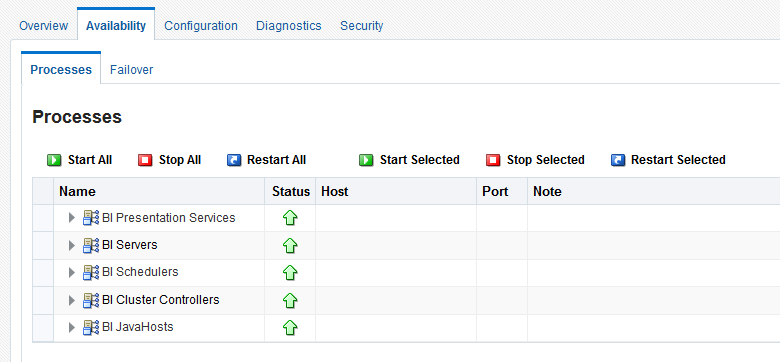Click the BI Servers green status arrow
Screen dimensions: 780x362
pyautogui.click(x=290, y=245)
